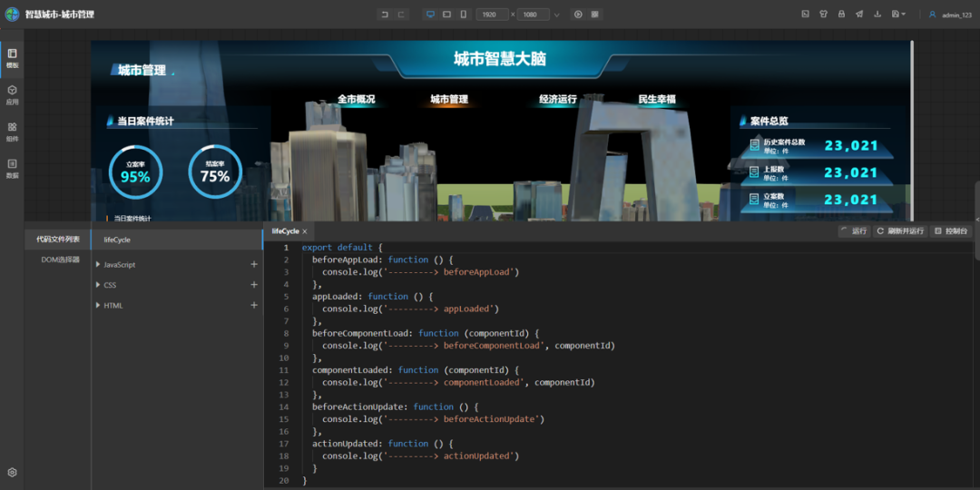
Task: Expand the JavaScript folder in the file tree
Action: [98, 264]
